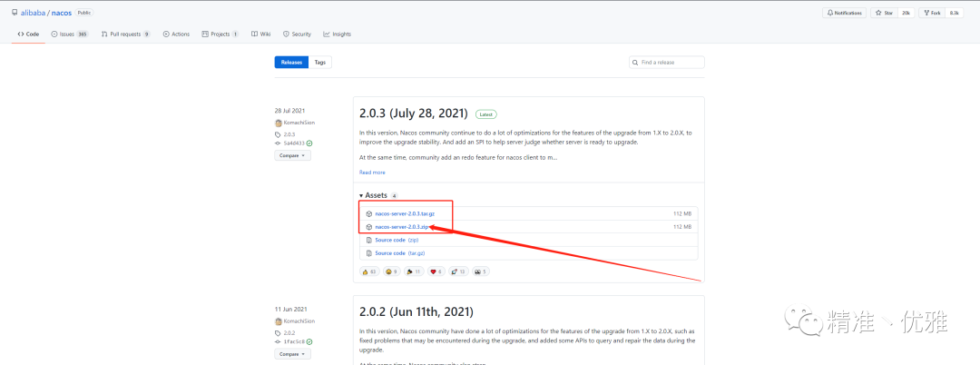Open the 2.0.2 (Jun 11th, 2021) release title
The image size is (980, 365).
tap(416, 311)
